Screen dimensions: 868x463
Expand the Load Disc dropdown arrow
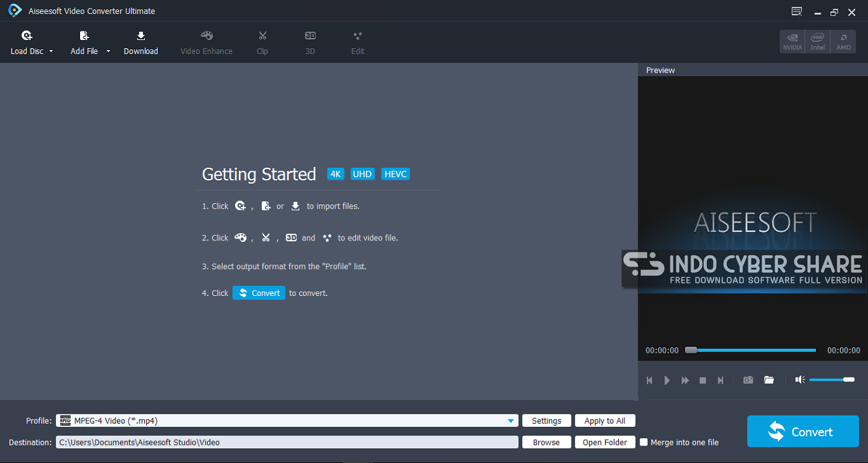[51, 51]
